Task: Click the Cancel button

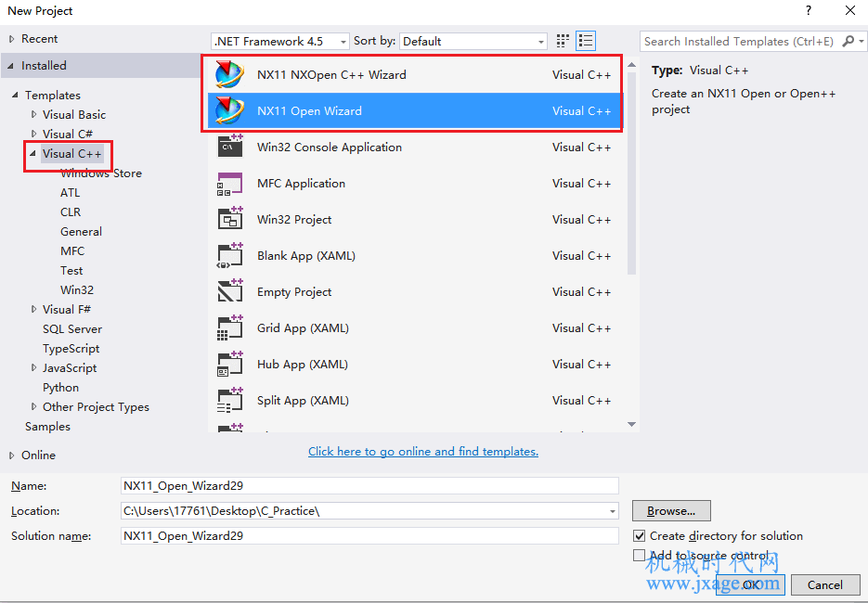Action: tap(824, 584)
